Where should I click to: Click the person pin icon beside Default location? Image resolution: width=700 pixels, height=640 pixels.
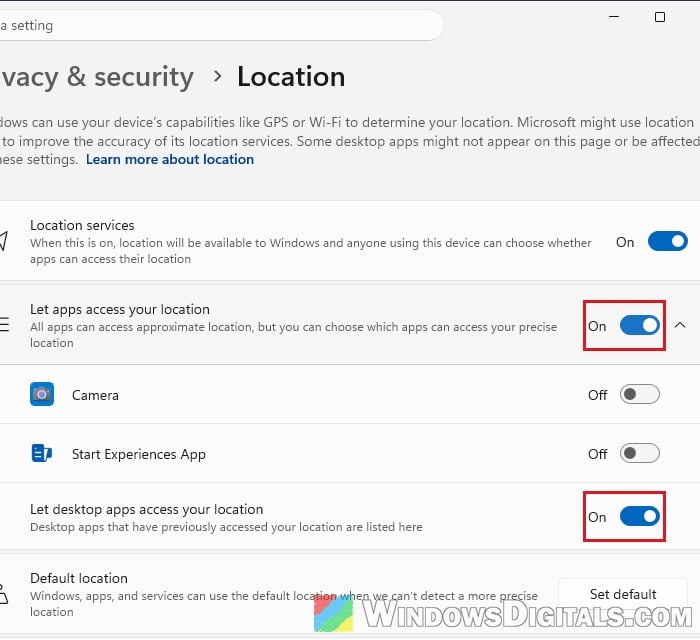click(4, 594)
